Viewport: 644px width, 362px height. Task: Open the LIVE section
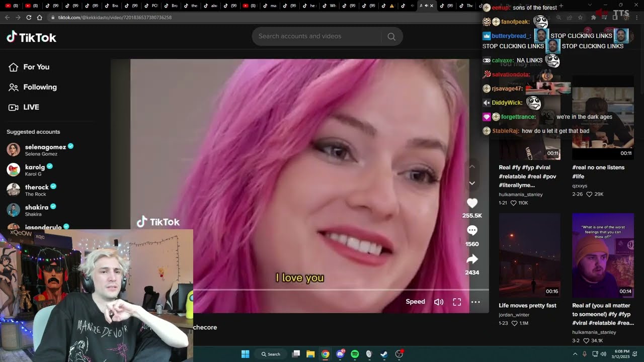coord(24,107)
